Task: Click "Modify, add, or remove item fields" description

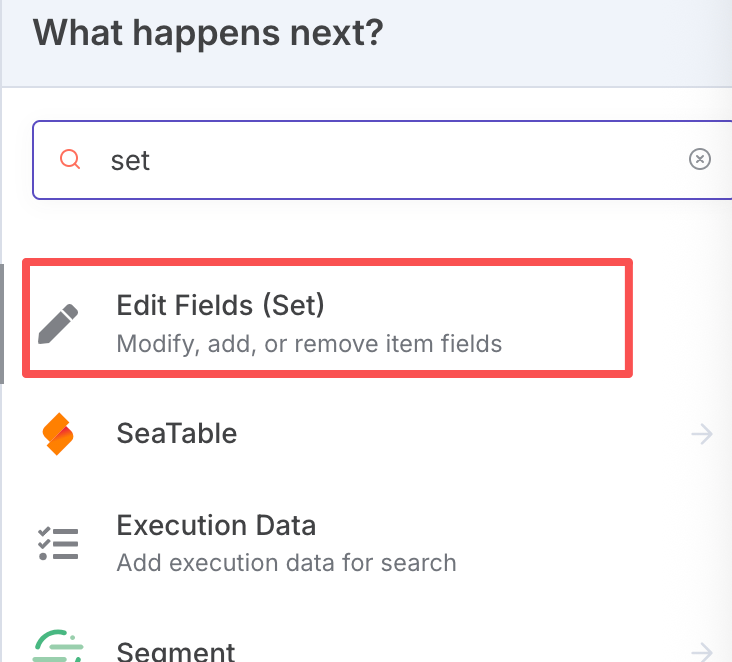Action: pos(309,344)
